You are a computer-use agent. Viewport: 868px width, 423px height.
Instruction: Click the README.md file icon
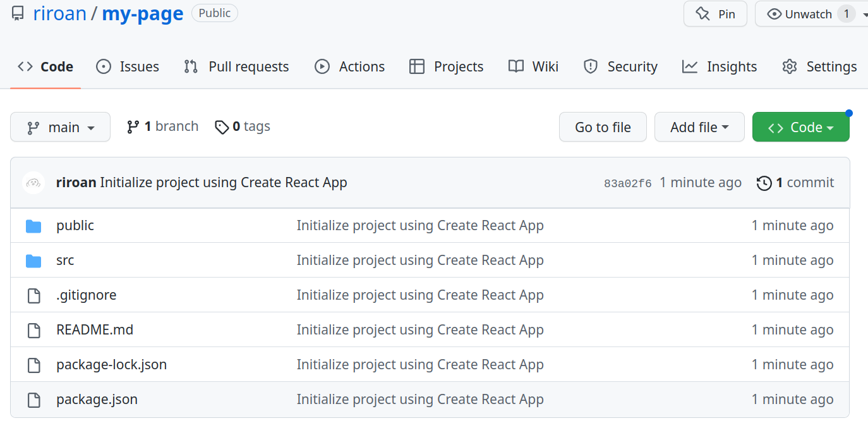tap(33, 330)
